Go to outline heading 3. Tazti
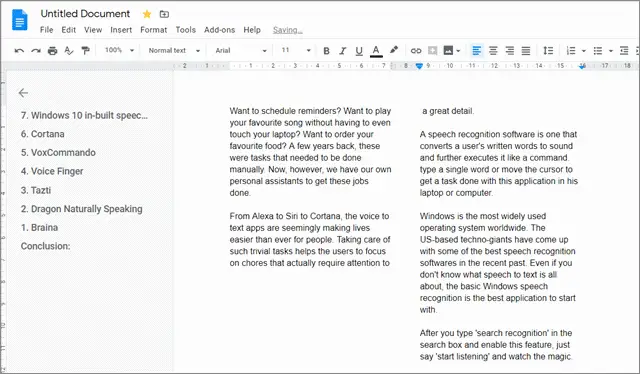This screenshot has height=374, width=640. 36,190
